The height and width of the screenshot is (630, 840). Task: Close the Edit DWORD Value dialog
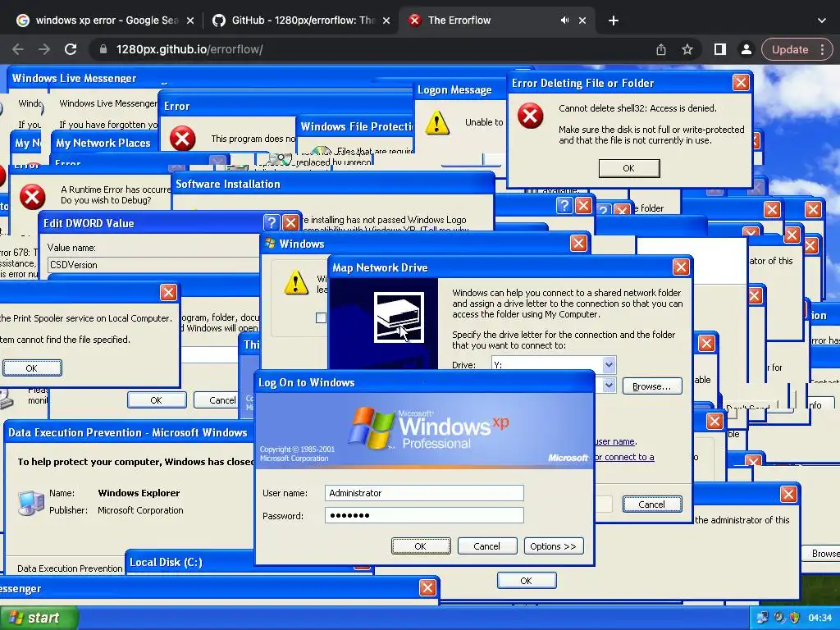tap(291, 222)
